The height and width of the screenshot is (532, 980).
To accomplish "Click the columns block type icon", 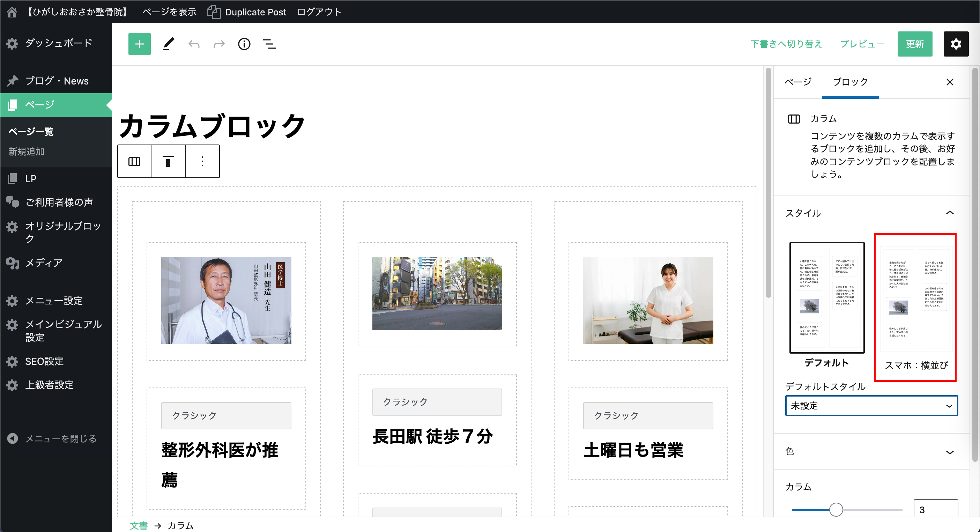I will 134,161.
